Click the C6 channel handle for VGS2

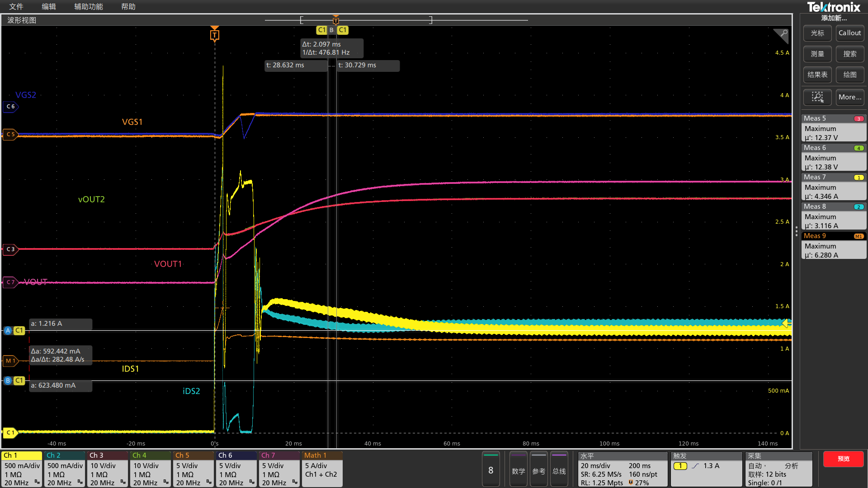[10, 107]
